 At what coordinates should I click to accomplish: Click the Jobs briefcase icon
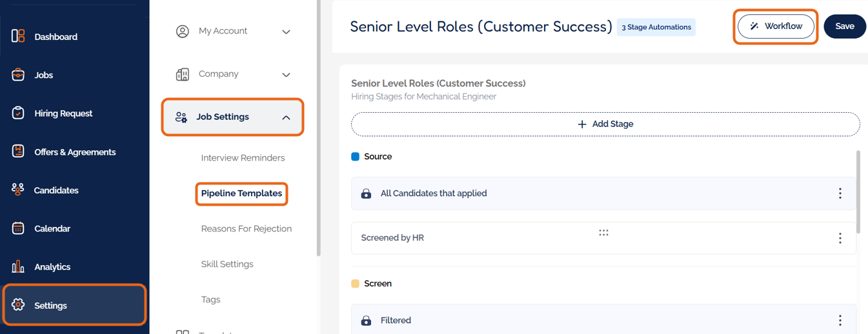click(18, 75)
